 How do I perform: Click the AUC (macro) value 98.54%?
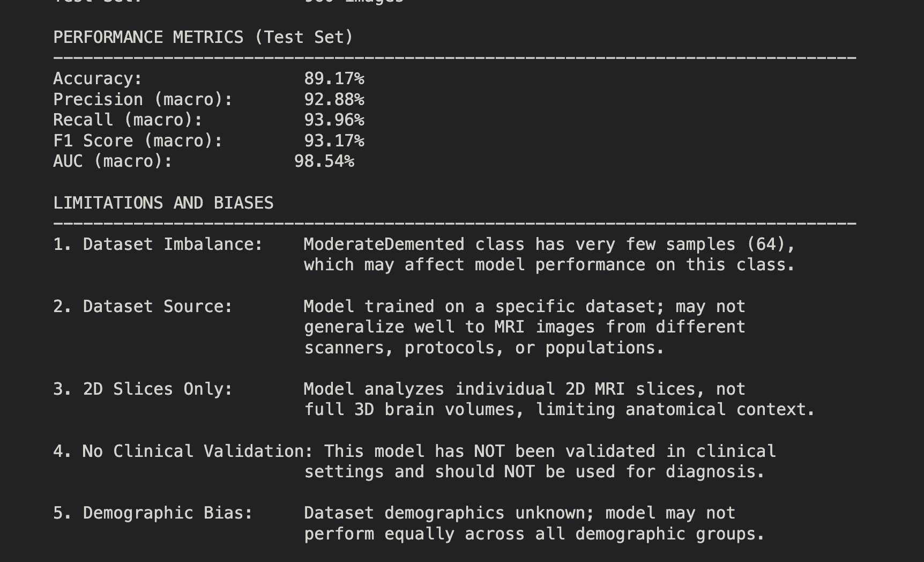tap(324, 161)
